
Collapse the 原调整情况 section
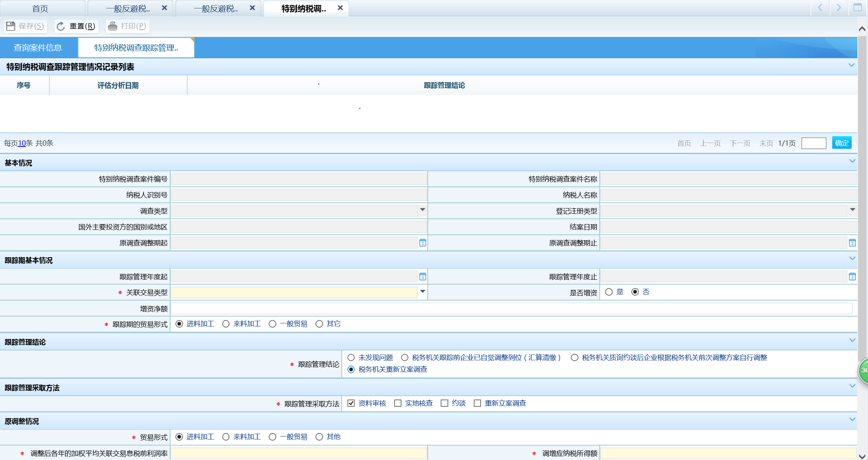[x=852, y=420]
